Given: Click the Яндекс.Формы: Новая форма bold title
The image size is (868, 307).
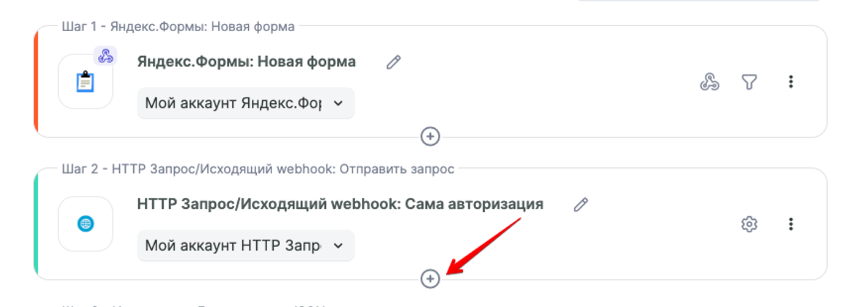Looking at the screenshot, I should 246,62.
